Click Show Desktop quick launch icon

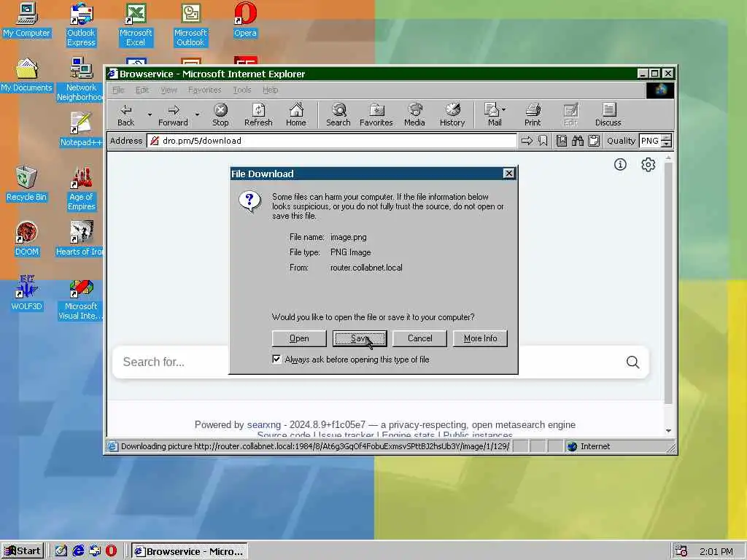tap(61, 551)
